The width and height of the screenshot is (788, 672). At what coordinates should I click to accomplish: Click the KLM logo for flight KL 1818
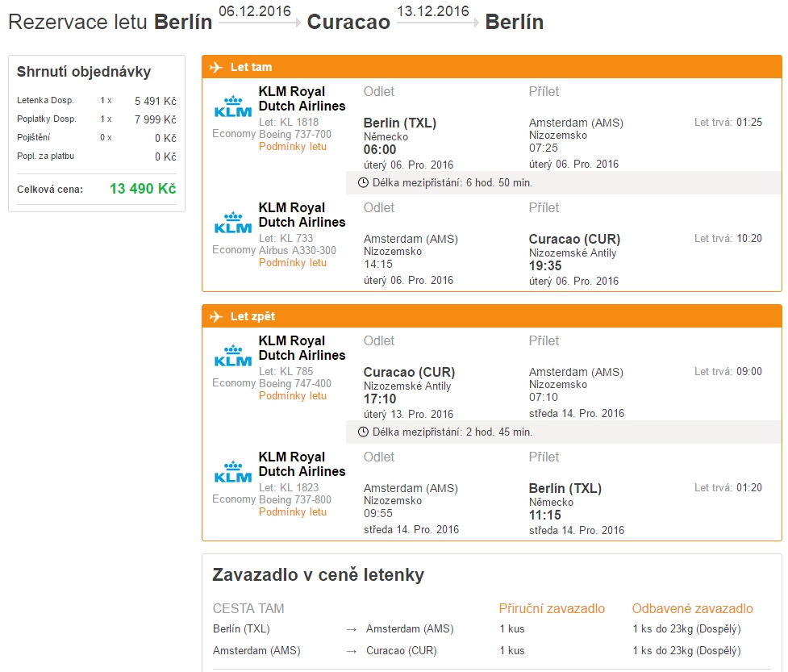232,106
